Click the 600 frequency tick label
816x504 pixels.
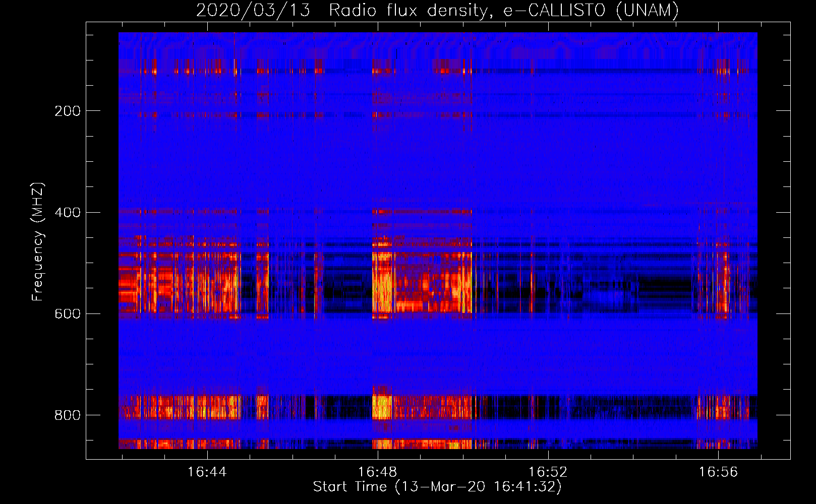pyautogui.click(x=68, y=314)
